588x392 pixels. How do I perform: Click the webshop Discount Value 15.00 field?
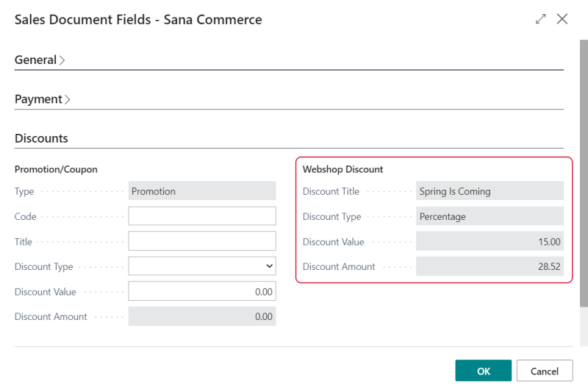tap(490, 241)
